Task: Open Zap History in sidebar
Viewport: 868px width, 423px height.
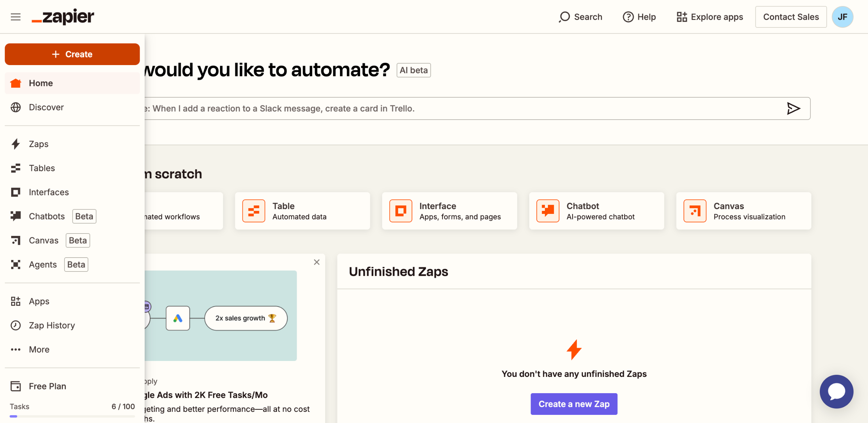Action: click(52, 325)
